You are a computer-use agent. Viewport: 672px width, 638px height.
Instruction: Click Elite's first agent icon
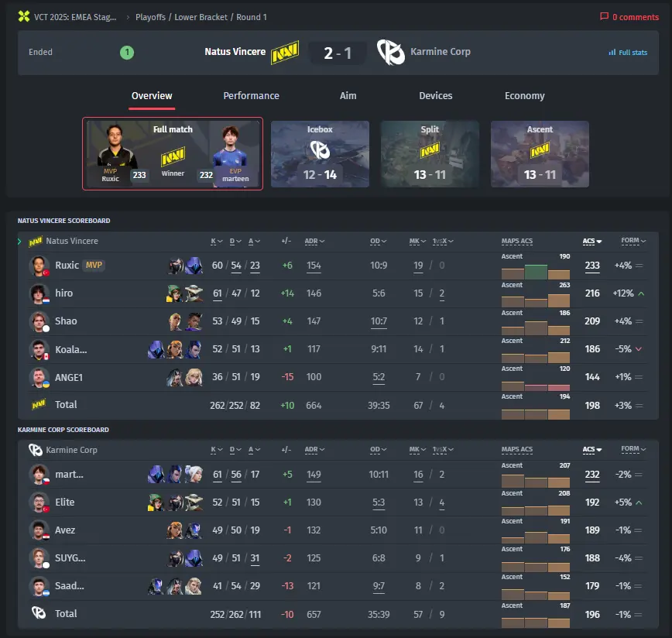pos(156,503)
